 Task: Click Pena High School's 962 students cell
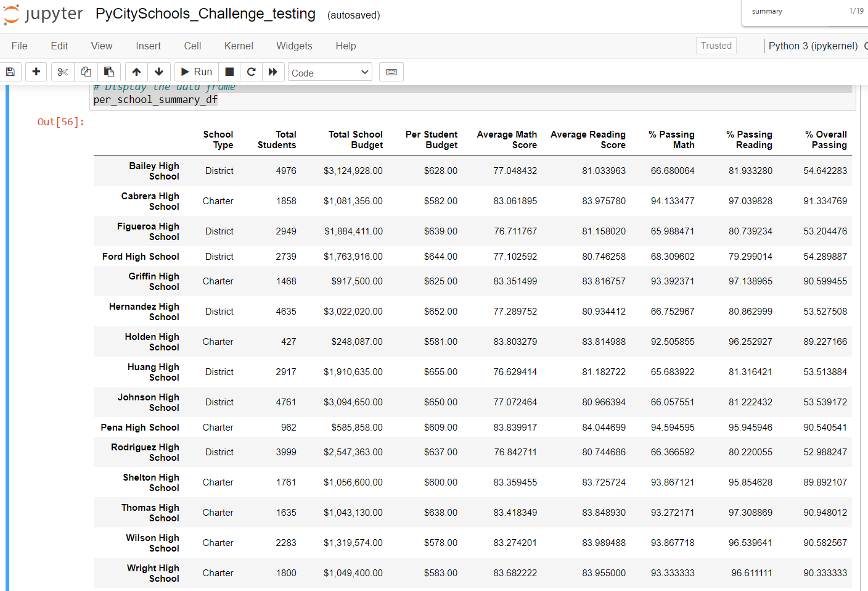(x=289, y=428)
